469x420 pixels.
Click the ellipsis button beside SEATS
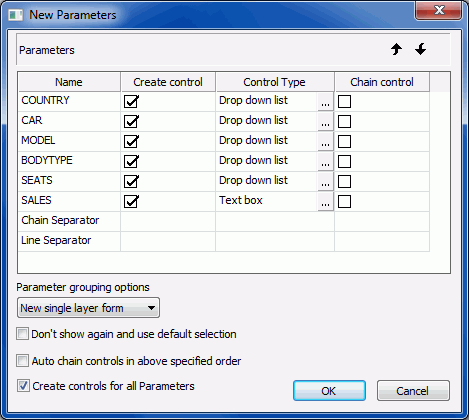(x=325, y=182)
